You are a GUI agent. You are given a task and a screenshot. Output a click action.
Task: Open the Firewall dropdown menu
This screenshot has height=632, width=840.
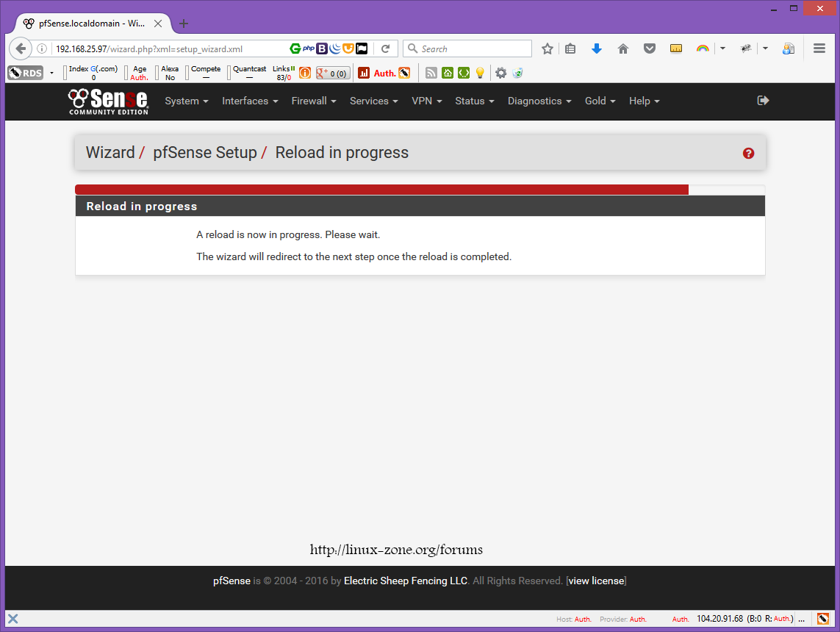(314, 101)
